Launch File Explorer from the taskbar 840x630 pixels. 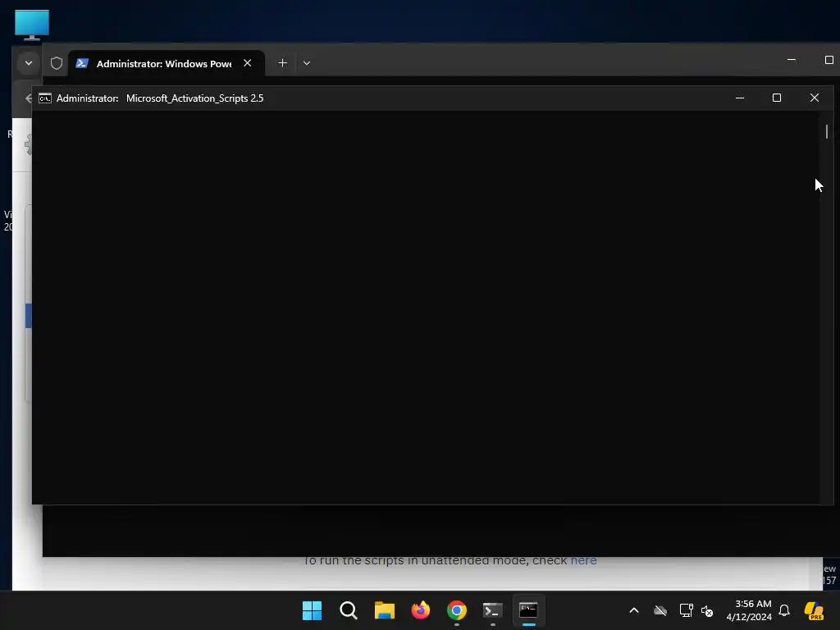[x=384, y=610]
